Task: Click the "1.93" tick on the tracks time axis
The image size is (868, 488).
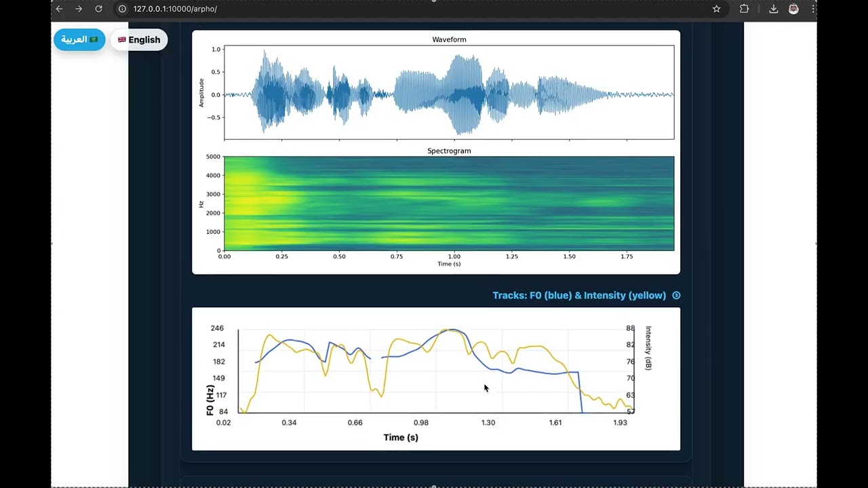Action: [x=620, y=422]
